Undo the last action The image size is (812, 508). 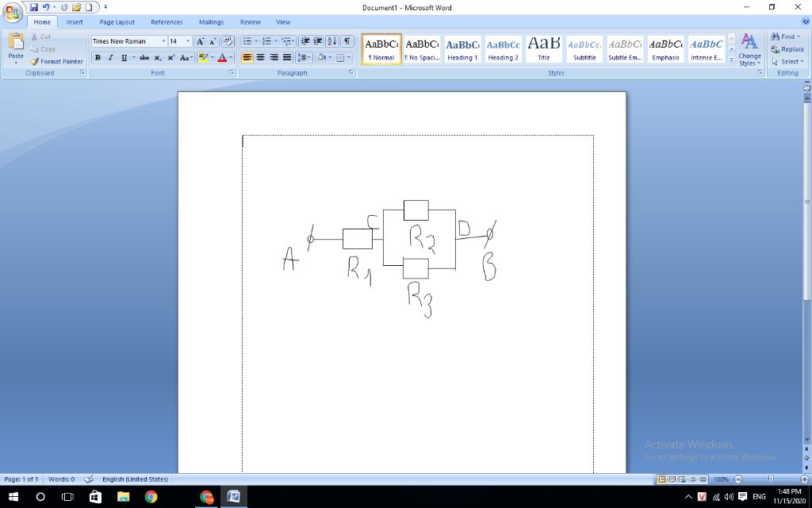click(46, 7)
